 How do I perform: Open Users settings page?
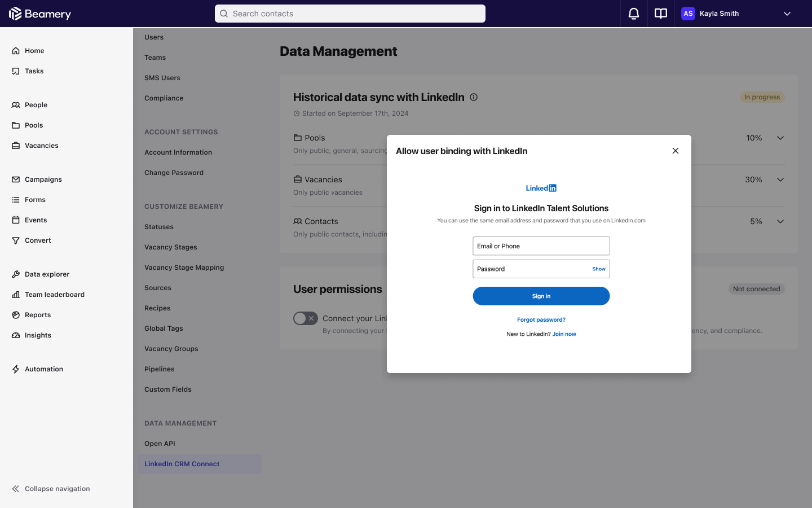coord(154,37)
